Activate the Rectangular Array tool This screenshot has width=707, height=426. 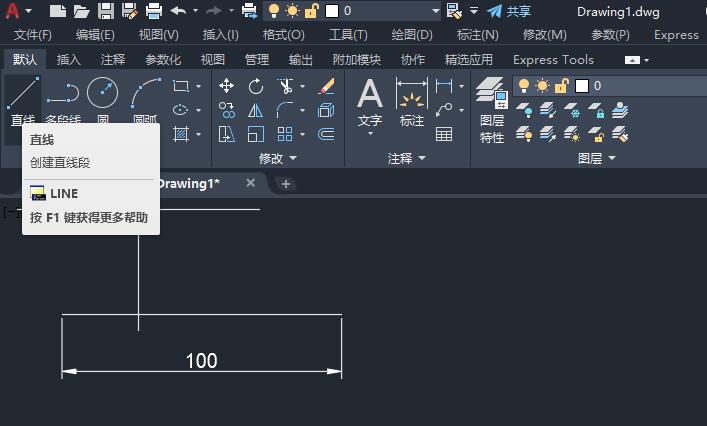(x=285, y=134)
